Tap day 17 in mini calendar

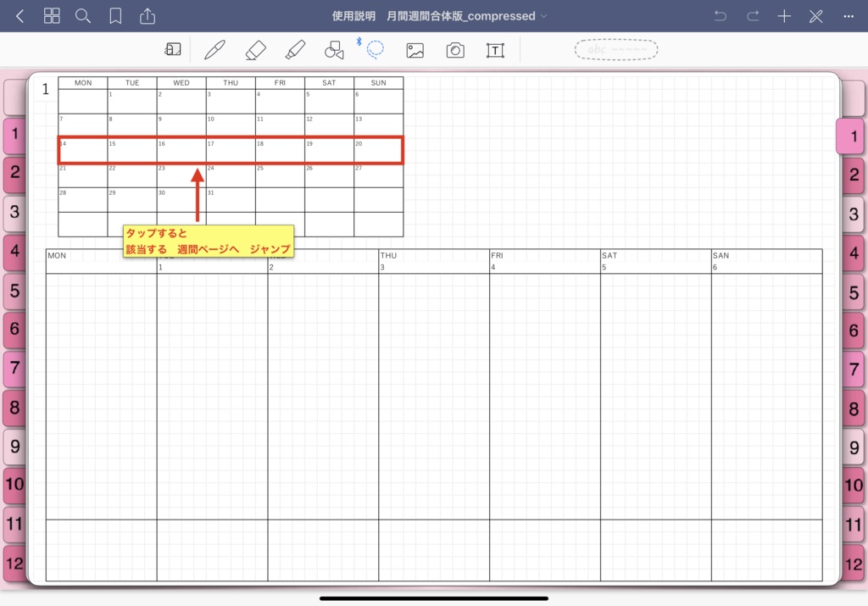(231, 151)
